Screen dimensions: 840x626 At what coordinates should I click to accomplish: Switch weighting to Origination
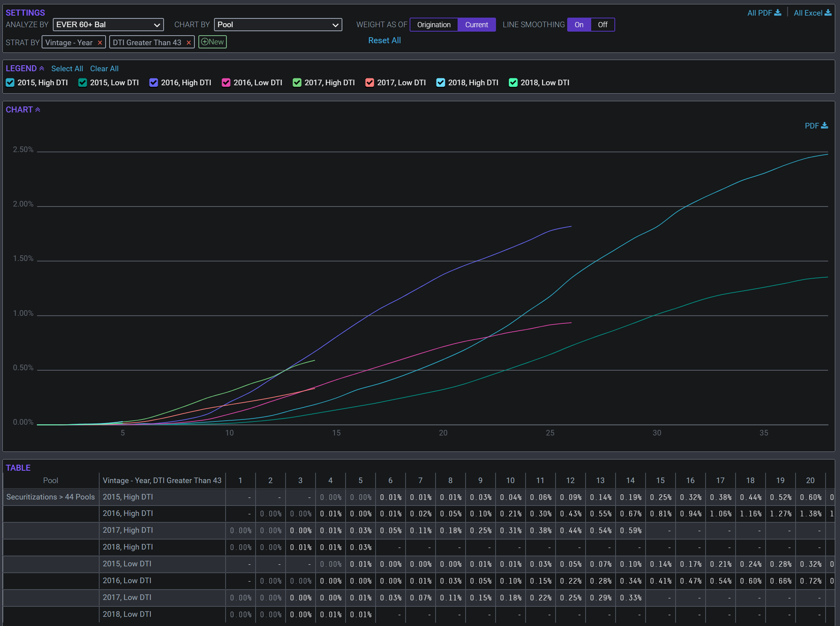[434, 24]
